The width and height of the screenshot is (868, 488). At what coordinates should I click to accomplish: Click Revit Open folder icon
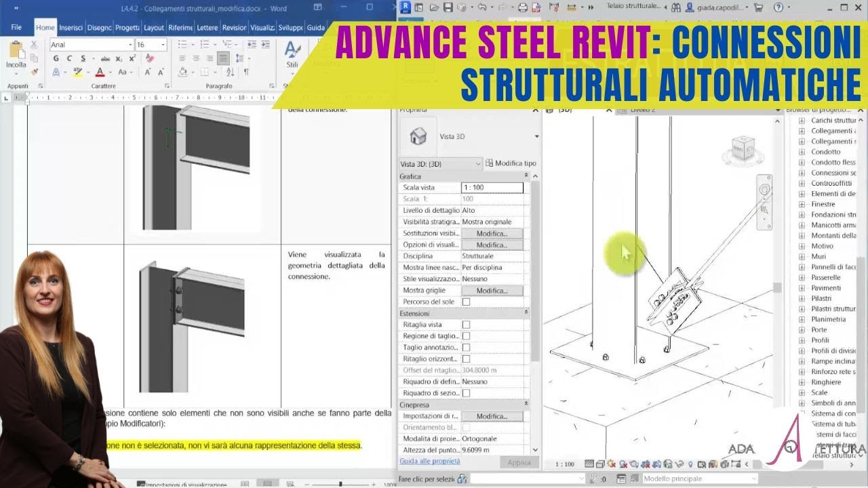[435, 7]
